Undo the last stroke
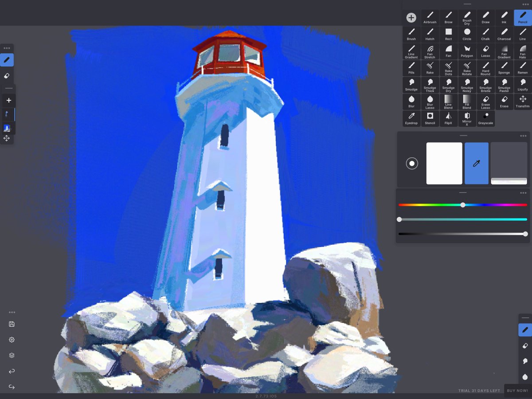532x399 pixels. click(12, 371)
